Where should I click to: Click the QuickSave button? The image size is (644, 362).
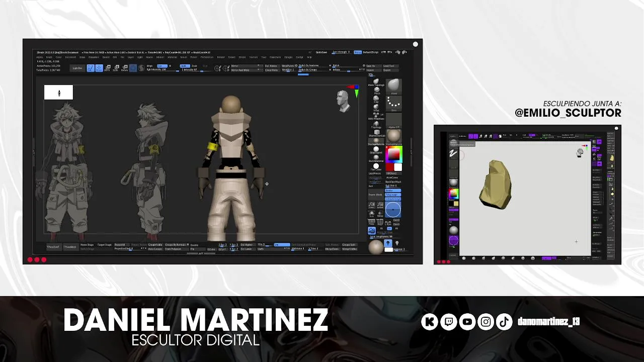pos(321,52)
